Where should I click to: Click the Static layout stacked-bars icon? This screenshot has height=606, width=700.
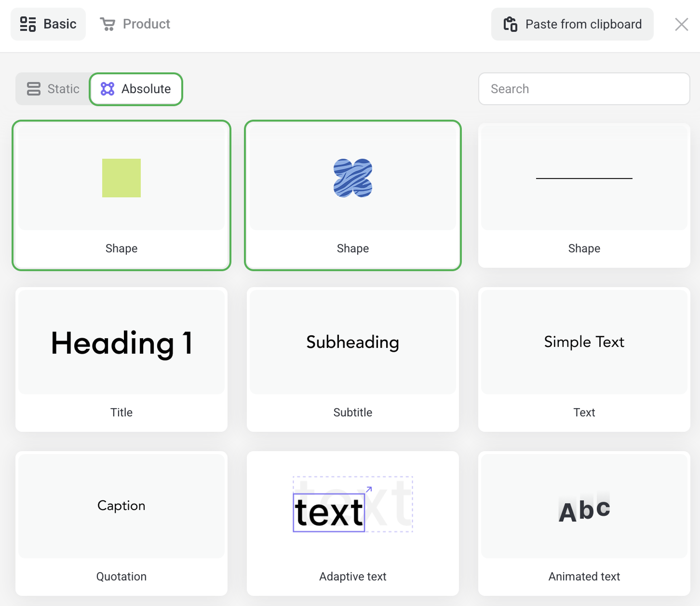pos(34,89)
